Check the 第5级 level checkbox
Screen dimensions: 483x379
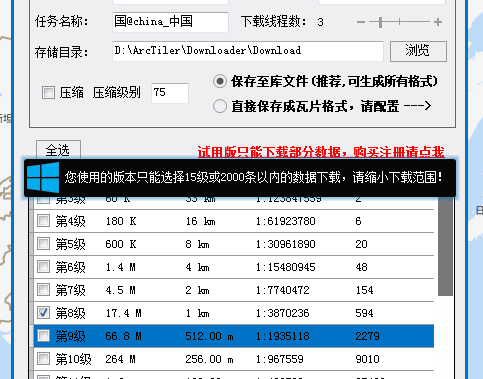(x=43, y=244)
